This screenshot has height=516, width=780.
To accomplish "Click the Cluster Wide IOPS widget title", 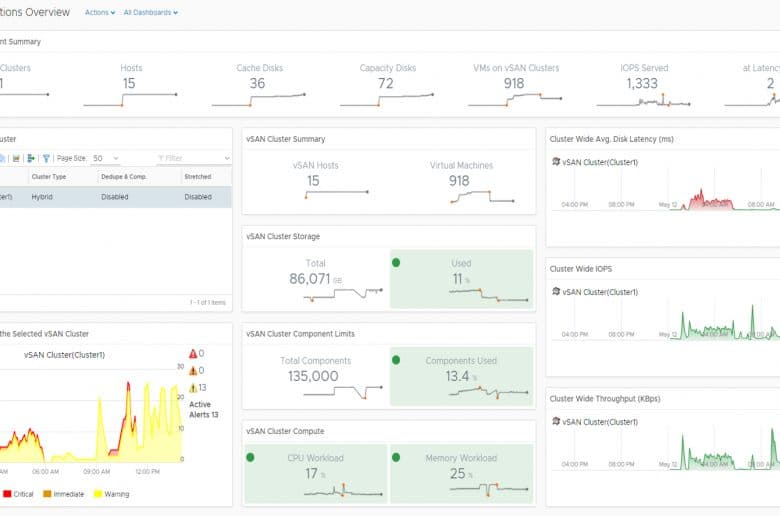I will [581, 269].
